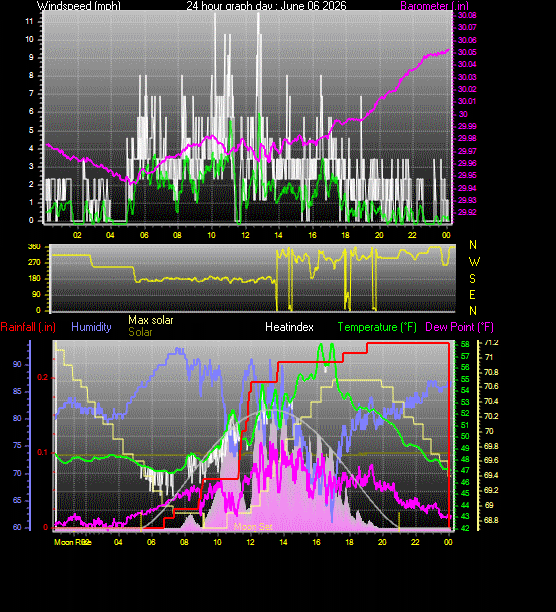Select the "Max solar" legend label
Viewport: 556px width, 612px height.
click(x=151, y=320)
